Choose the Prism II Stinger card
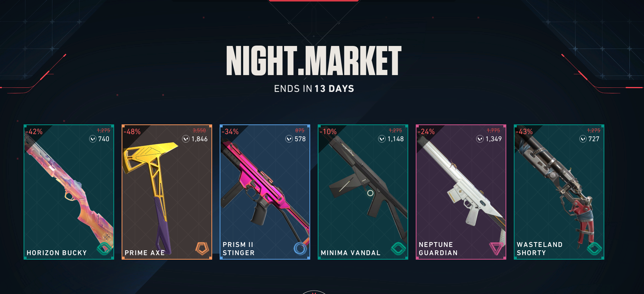Viewport: 644px width, 294px height. click(265, 192)
